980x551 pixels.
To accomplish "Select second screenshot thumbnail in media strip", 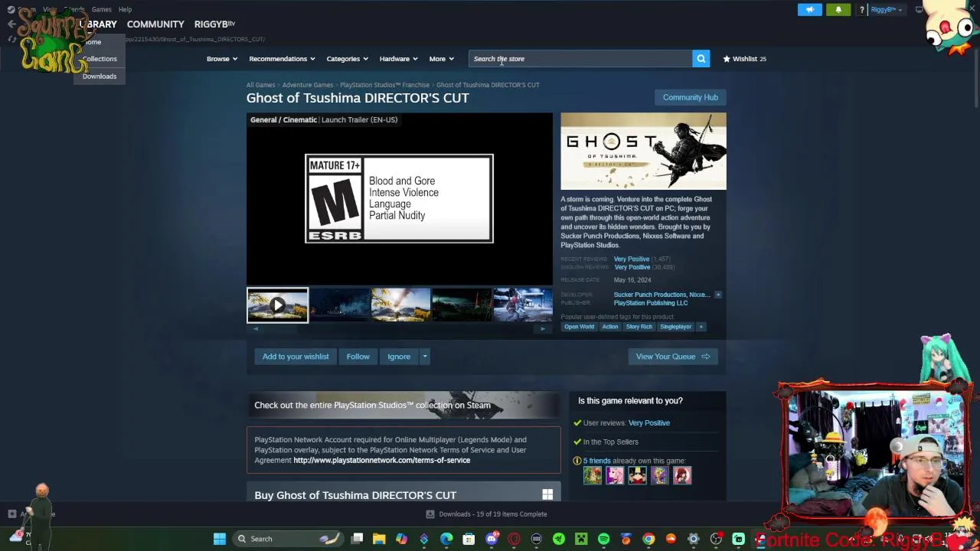I will coord(339,305).
